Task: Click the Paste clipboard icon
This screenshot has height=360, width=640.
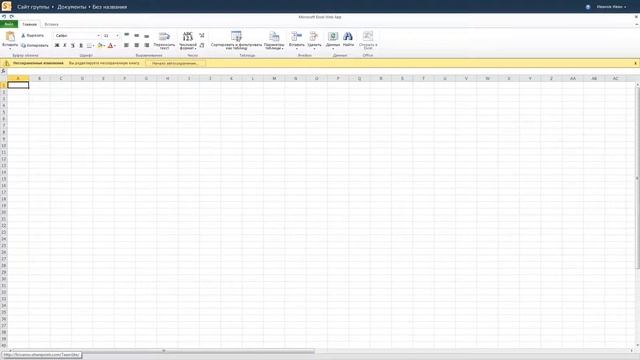Action: tap(10, 36)
